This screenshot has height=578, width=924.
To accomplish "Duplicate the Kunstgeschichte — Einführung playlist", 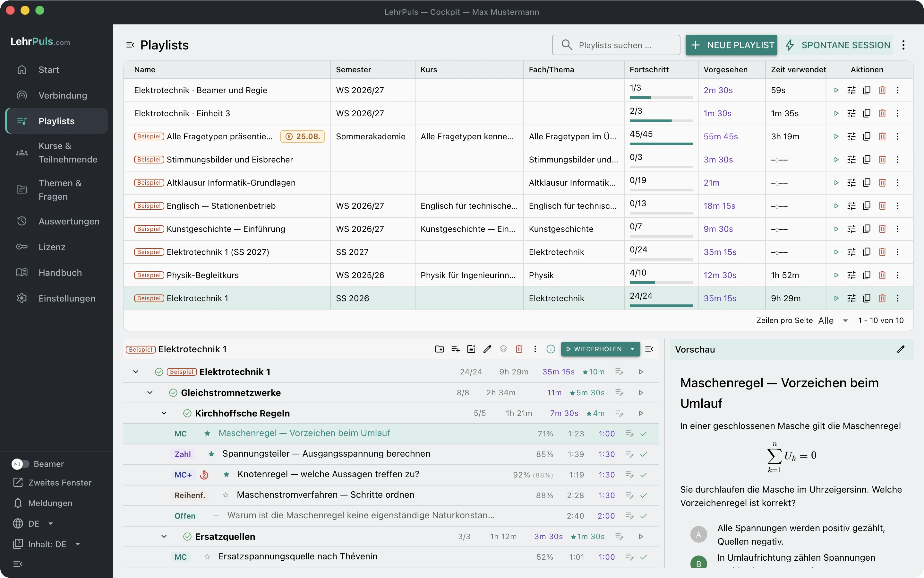I will pyautogui.click(x=867, y=229).
